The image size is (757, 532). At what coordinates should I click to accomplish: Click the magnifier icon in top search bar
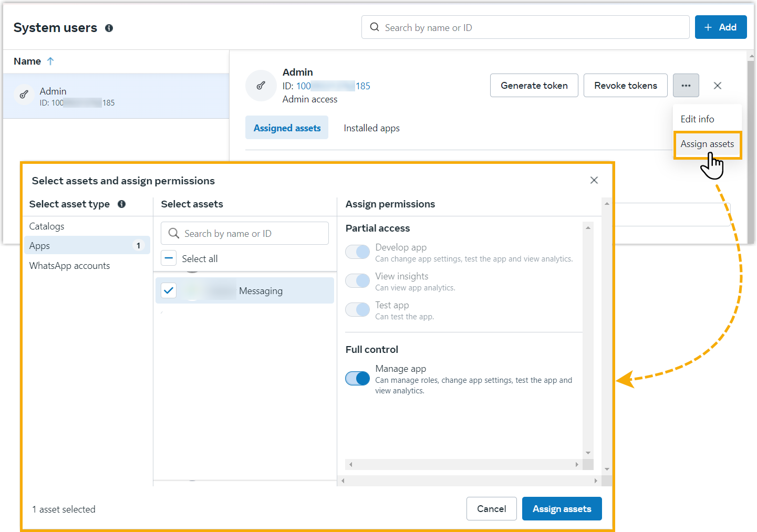[375, 27]
